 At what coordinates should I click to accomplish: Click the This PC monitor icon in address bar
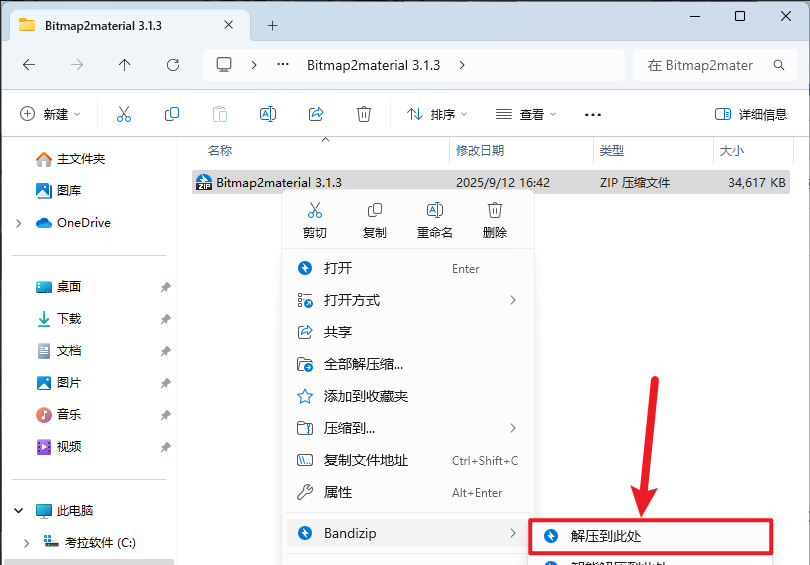coord(224,65)
